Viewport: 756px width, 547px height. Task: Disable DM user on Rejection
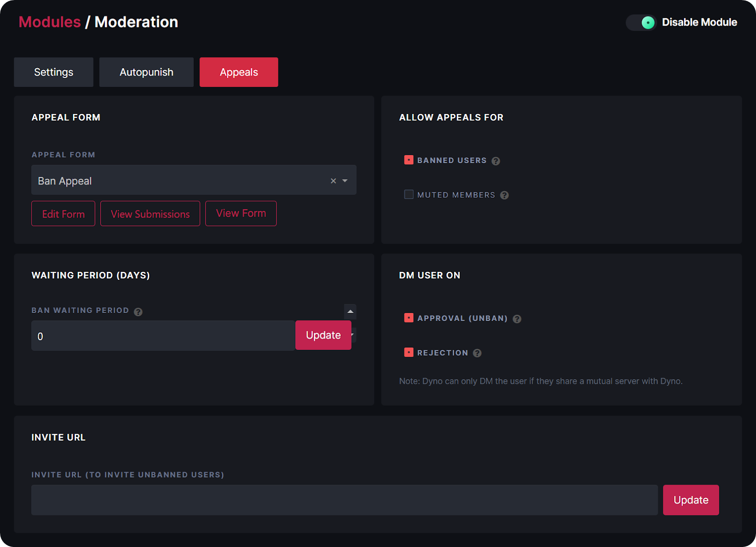point(408,352)
